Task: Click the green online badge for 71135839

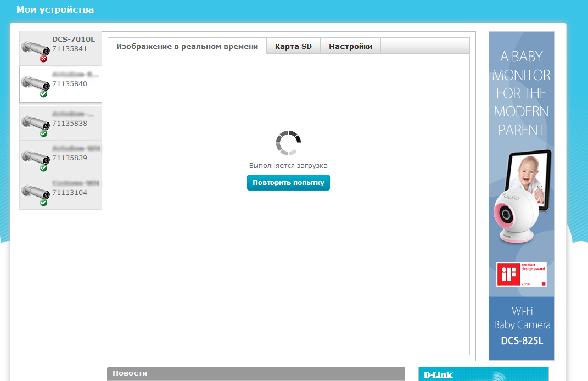Action: 44,168
